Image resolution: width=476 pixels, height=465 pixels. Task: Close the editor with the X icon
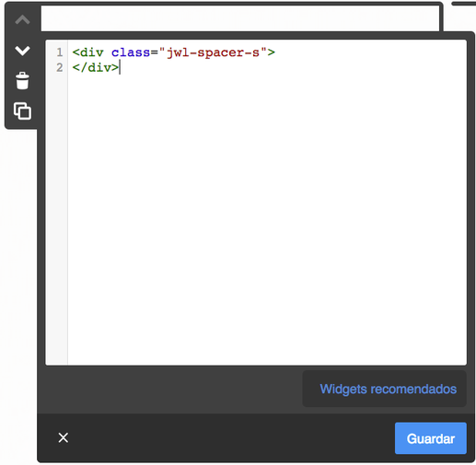[x=64, y=437]
